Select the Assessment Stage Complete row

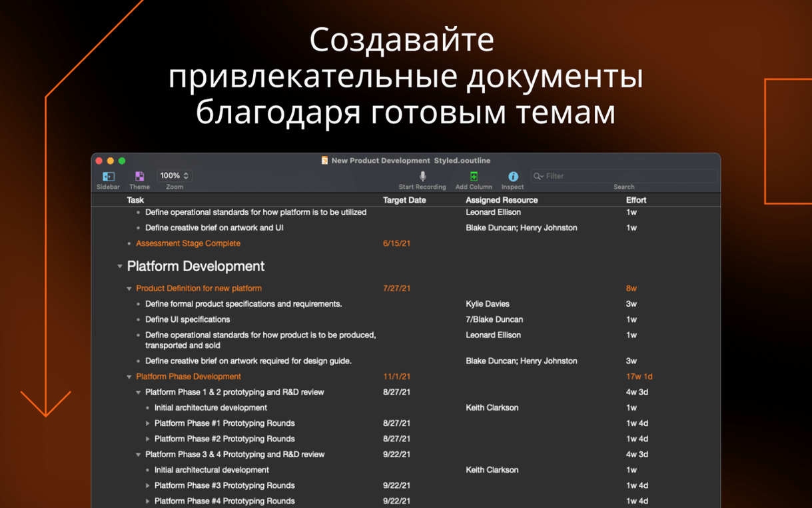coord(188,243)
